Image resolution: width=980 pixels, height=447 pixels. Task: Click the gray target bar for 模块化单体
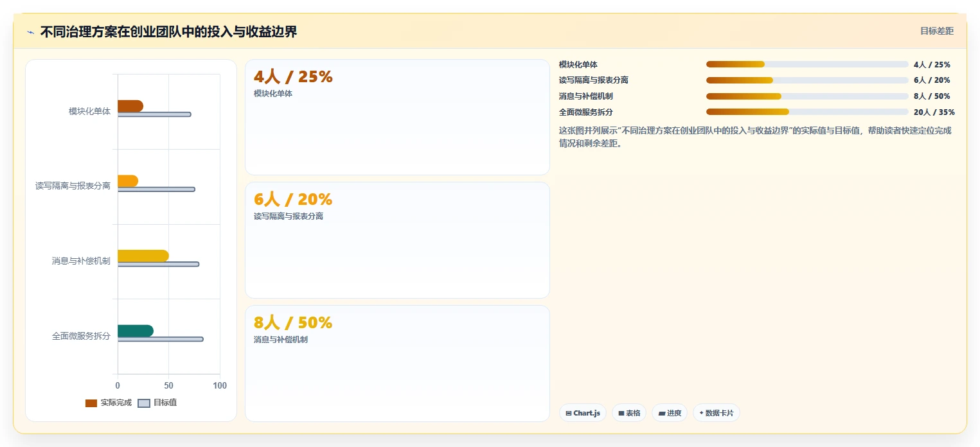coord(154,114)
